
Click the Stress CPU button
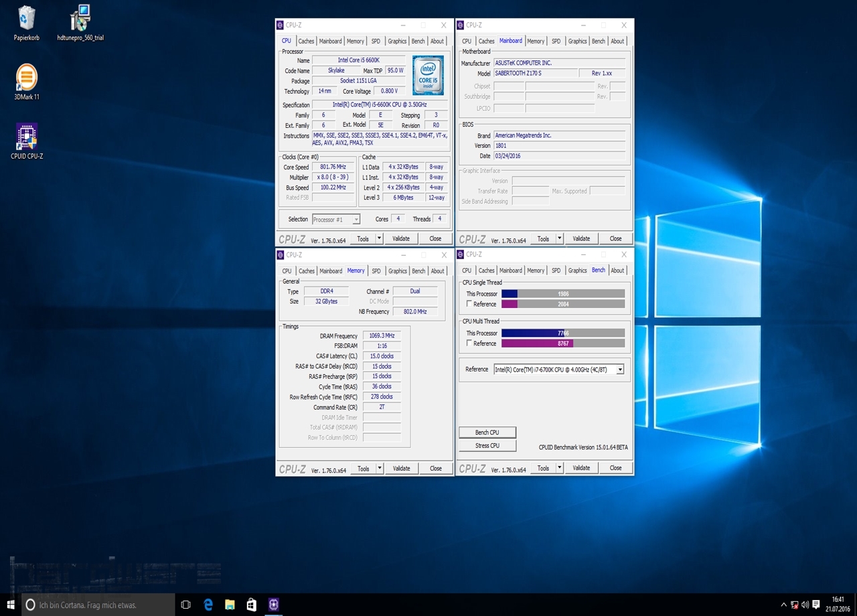[x=487, y=446]
